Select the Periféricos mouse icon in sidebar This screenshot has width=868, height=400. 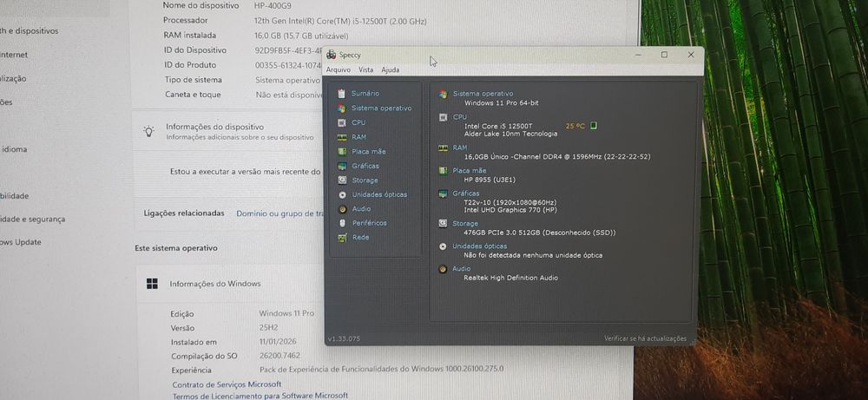[342, 223]
